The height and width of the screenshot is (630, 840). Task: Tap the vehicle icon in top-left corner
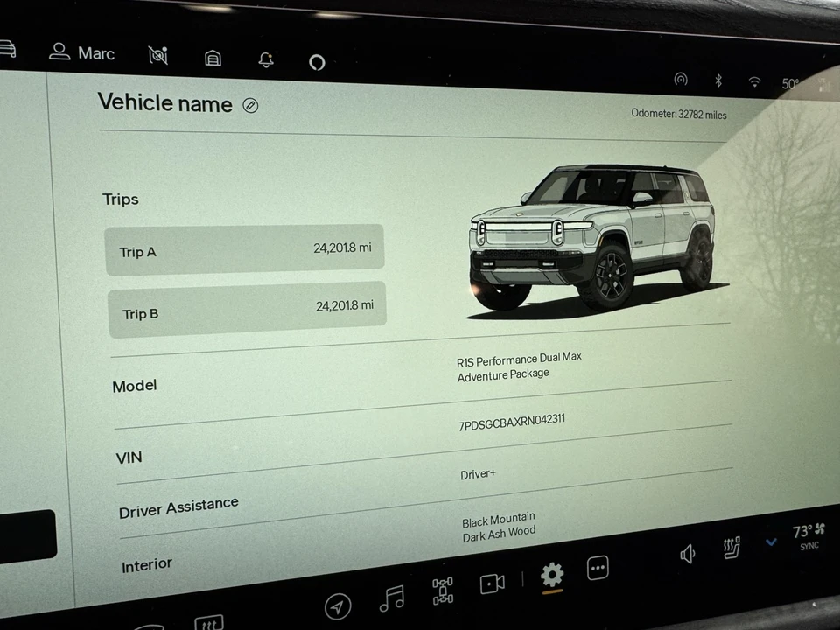tap(7, 49)
